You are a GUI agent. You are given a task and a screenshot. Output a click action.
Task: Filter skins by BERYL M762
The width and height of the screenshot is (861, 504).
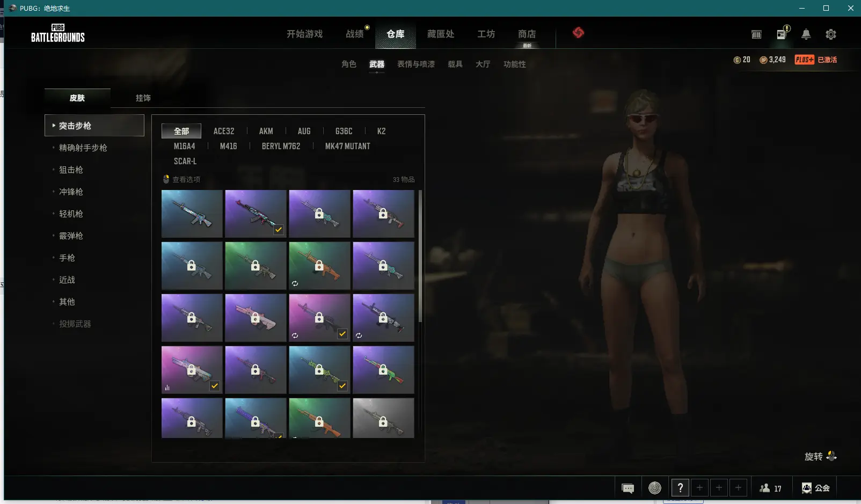click(x=281, y=146)
